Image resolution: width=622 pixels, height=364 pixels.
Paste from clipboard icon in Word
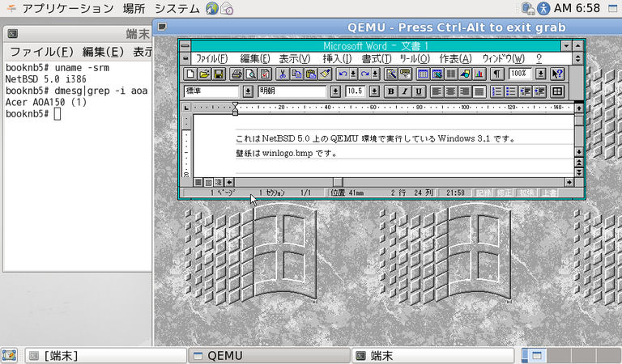pos(311,74)
